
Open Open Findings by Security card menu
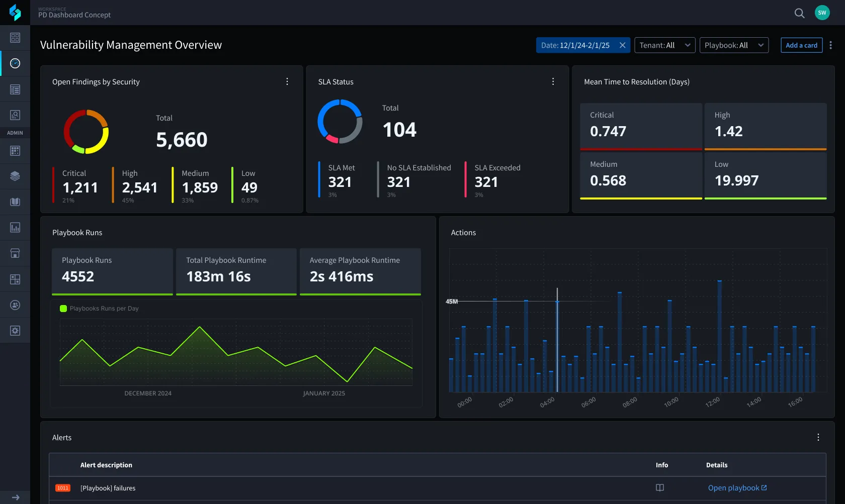[x=287, y=81]
